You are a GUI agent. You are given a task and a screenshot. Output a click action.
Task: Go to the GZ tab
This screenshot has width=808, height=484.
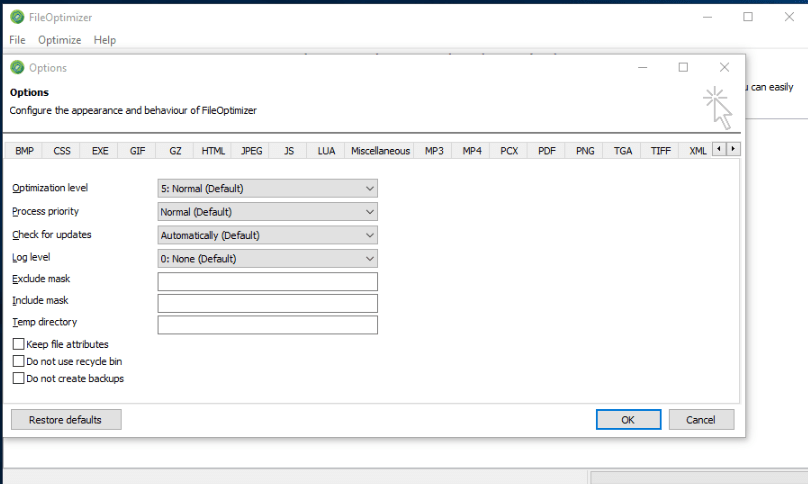click(175, 151)
